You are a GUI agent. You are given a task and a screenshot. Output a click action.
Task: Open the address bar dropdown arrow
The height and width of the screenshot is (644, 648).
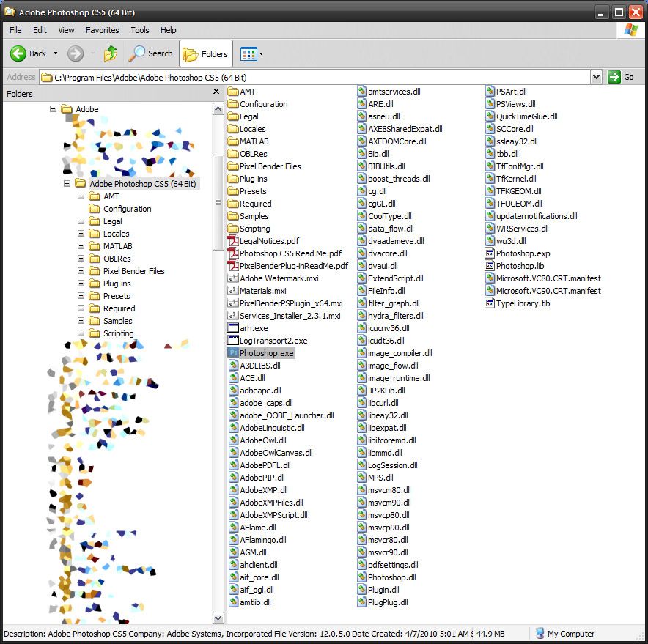coord(596,77)
